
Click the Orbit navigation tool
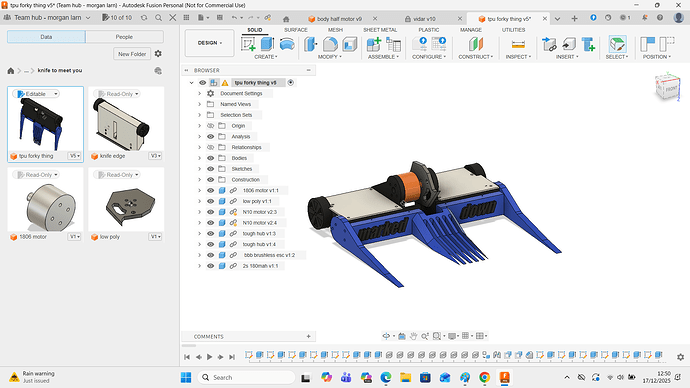[386, 336]
